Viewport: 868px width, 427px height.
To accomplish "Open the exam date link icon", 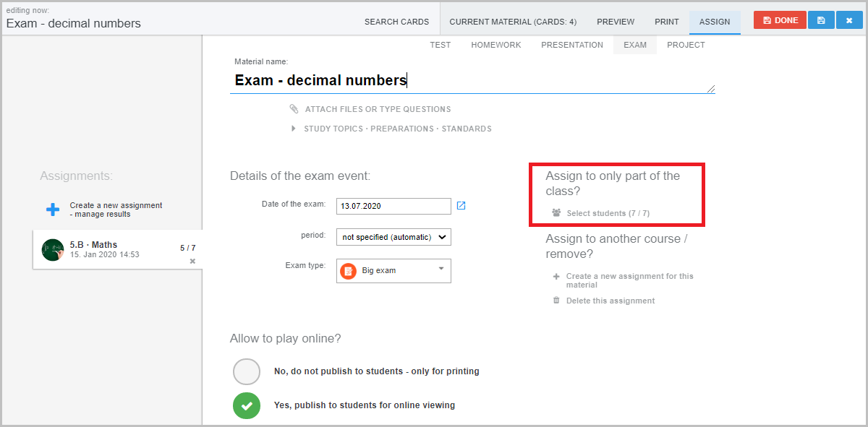I will (x=461, y=206).
